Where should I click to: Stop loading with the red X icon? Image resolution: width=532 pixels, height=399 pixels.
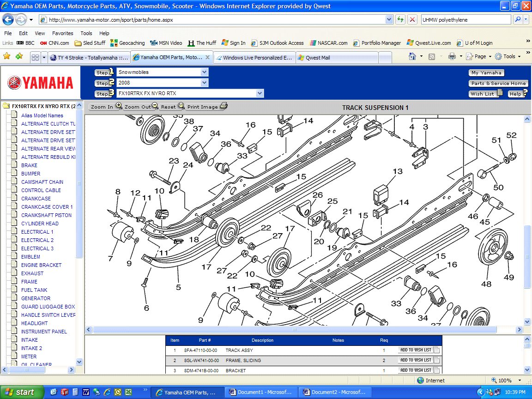412,20
